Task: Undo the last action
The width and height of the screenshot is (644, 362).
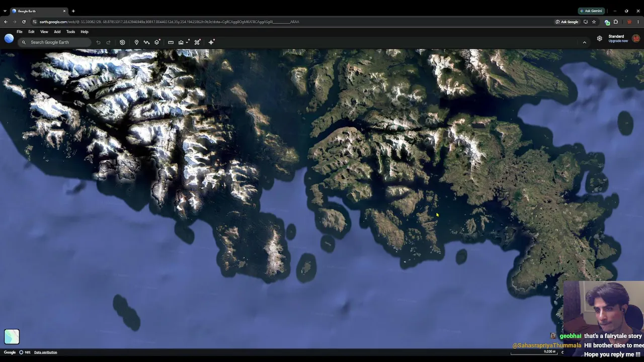Action: 98,42
